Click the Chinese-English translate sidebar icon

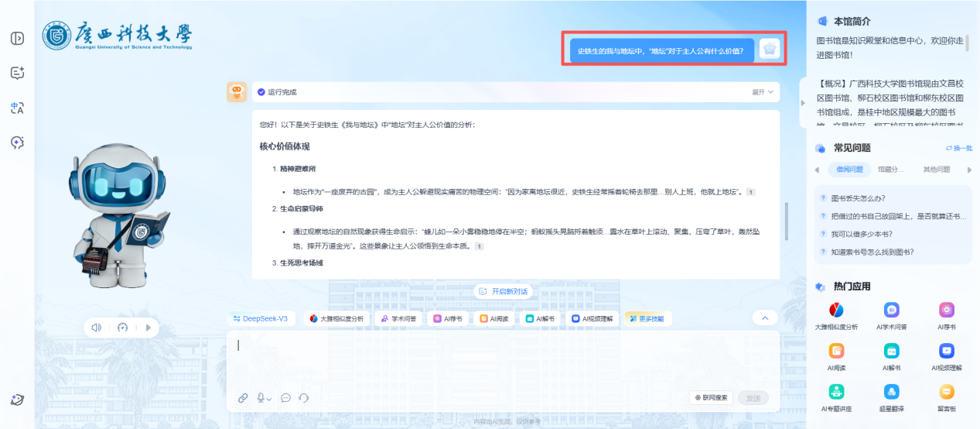point(17,108)
